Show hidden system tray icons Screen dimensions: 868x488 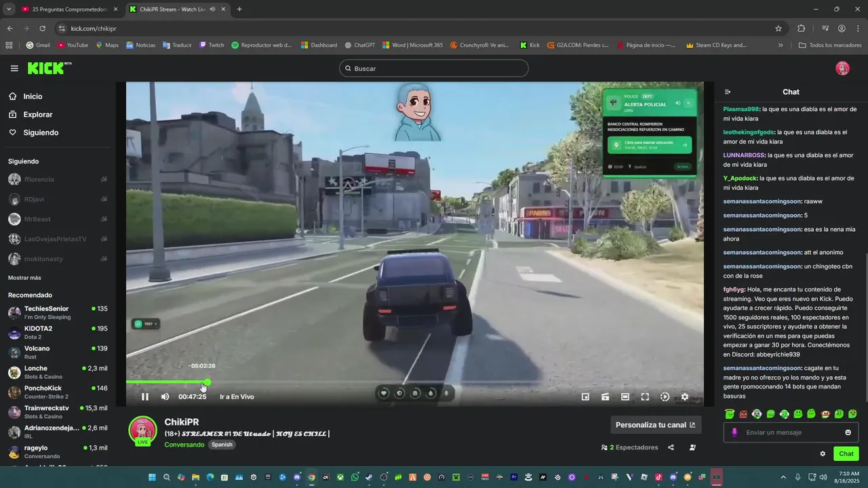click(x=783, y=477)
